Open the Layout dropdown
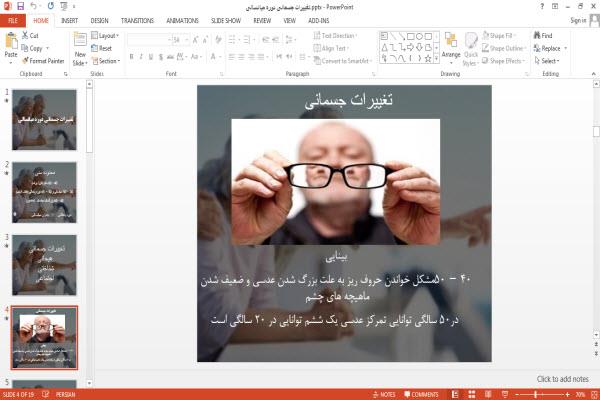Image resolution: width=600 pixels, height=400 pixels. (x=105, y=36)
